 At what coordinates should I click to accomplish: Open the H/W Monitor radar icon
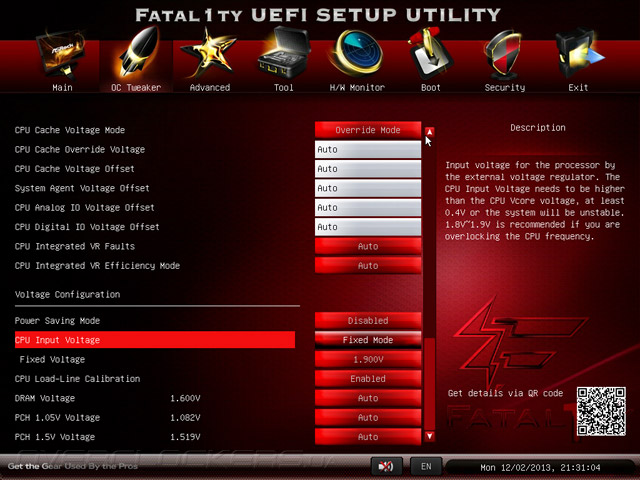[x=357, y=53]
